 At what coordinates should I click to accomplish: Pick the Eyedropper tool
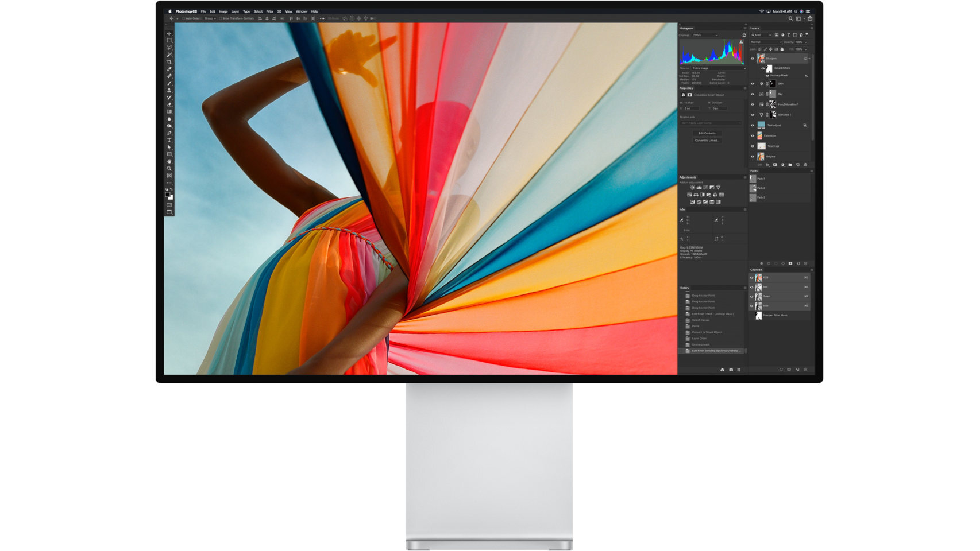tap(169, 67)
